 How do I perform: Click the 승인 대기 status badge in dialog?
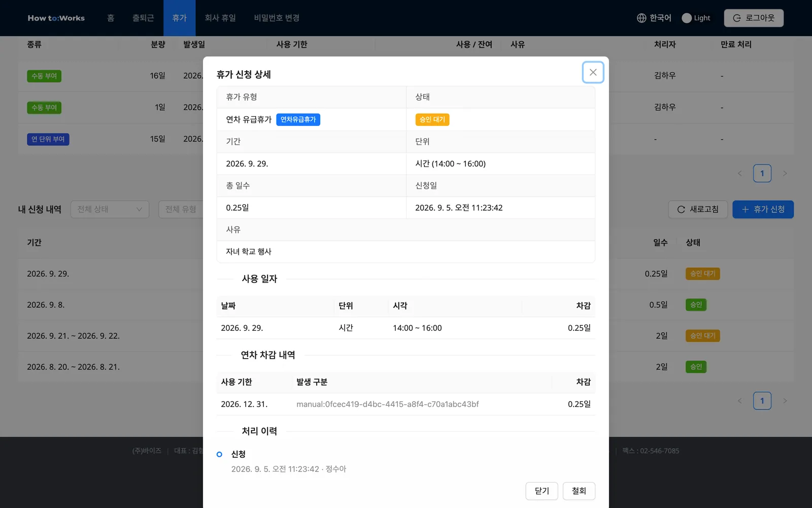432,119
